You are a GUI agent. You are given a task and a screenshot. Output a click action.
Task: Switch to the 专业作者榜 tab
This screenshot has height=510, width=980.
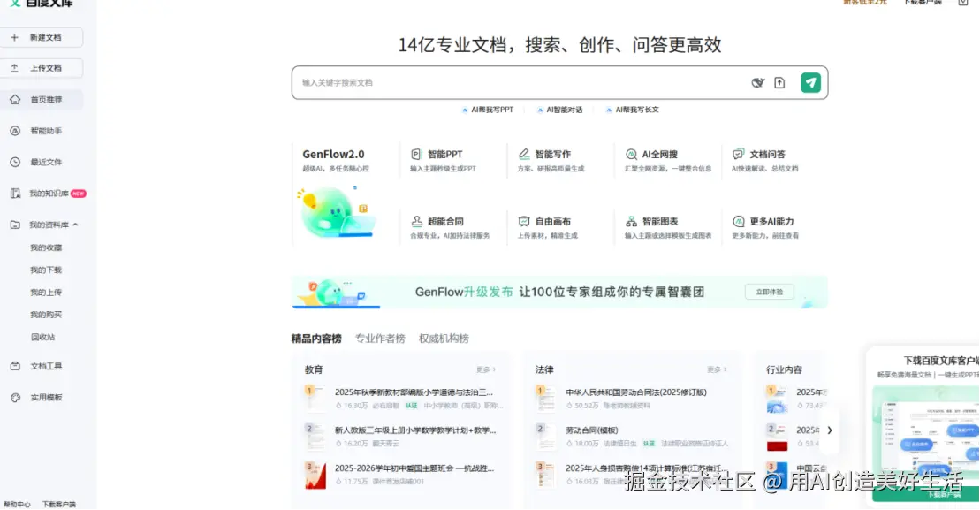382,338
